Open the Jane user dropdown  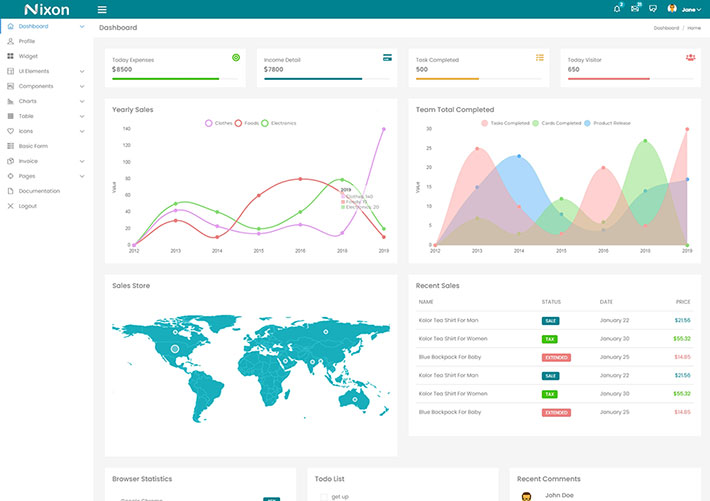[x=691, y=9]
